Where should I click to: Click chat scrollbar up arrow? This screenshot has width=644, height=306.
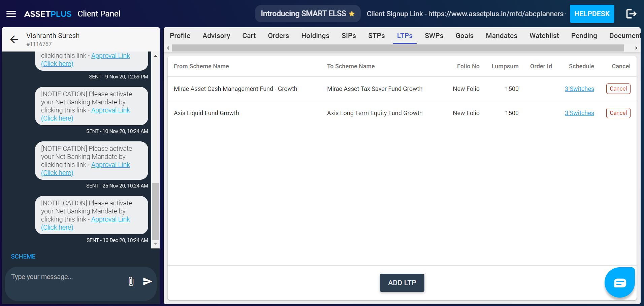(155, 56)
